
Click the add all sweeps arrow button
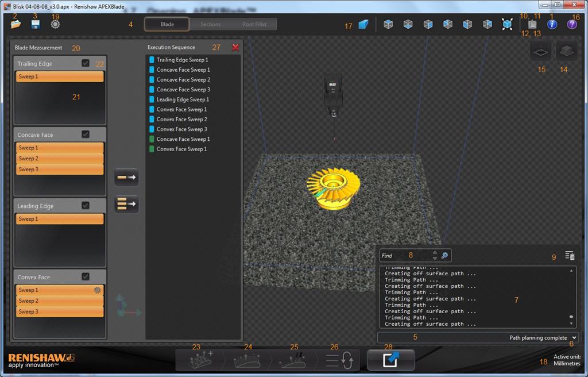point(126,203)
